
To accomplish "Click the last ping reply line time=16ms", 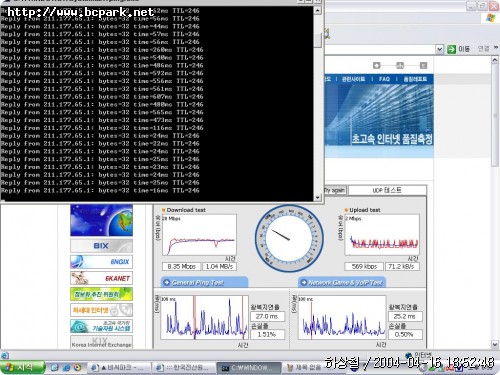I will [100, 191].
